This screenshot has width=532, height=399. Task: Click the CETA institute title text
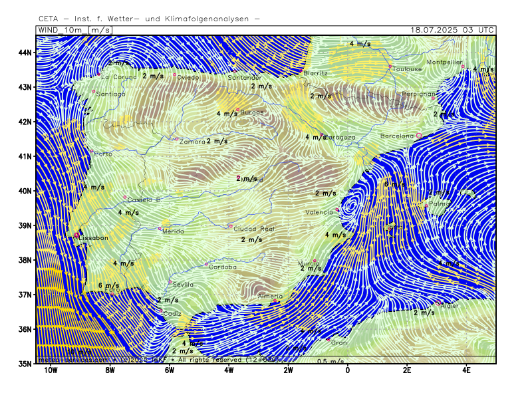pyautogui.click(x=149, y=19)
